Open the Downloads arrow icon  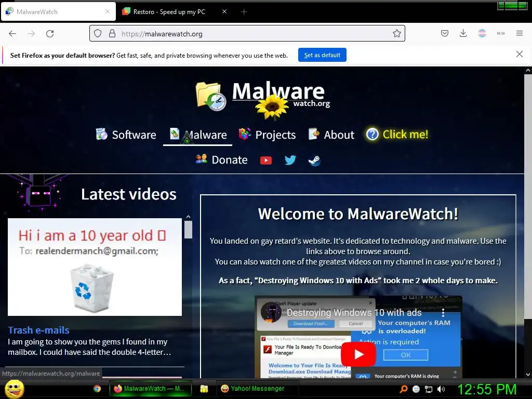tap(463, 33)
